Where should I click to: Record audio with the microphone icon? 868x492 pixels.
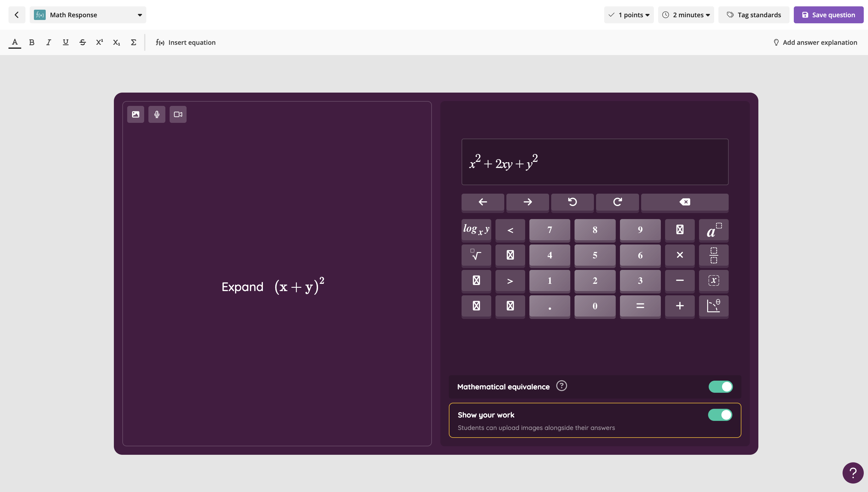click(x=157, y=114)
